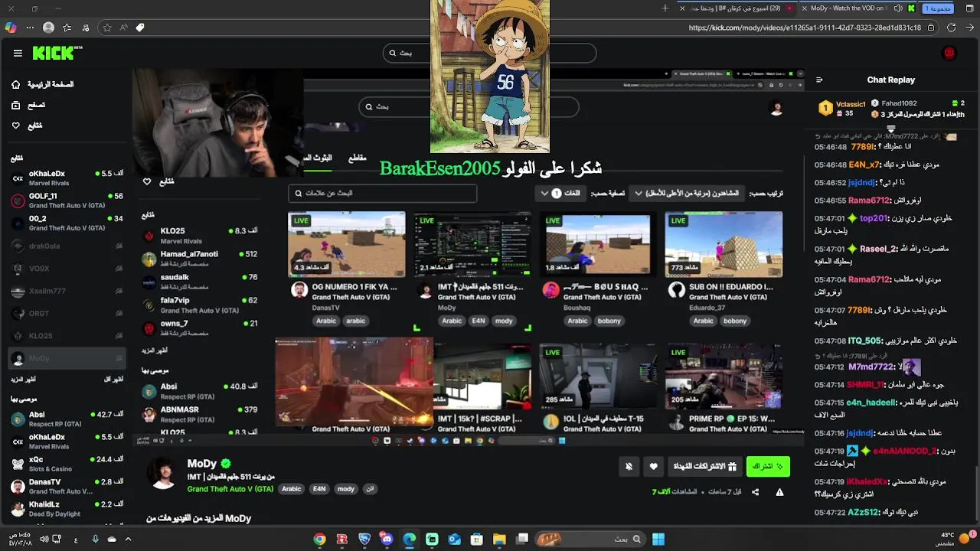Click the green subscribe button

click(x=768, y=466)
